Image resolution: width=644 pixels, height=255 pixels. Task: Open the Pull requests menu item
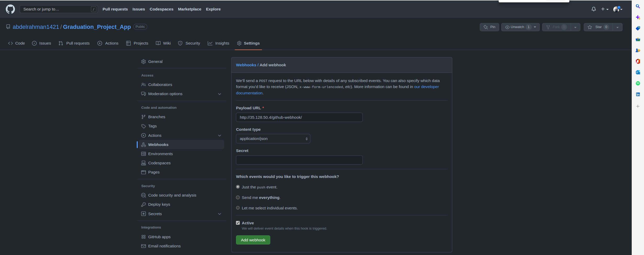point(115,9)
